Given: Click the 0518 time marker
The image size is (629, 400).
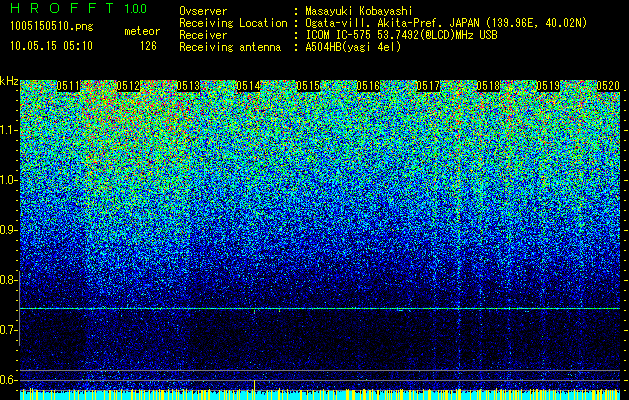Looking at the screenshot, I should click(488, 86).
